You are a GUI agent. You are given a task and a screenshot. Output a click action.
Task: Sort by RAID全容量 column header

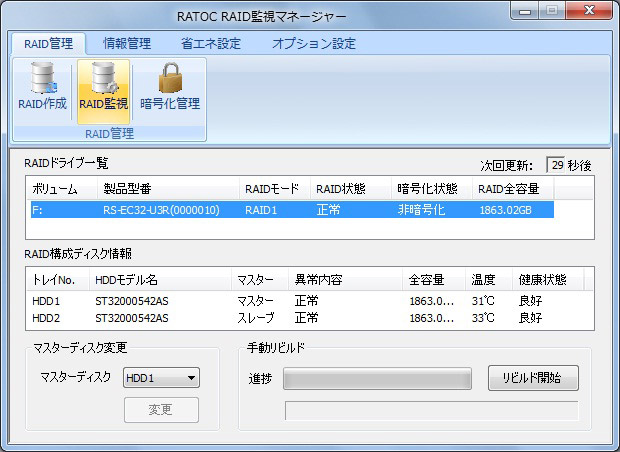click(x=513, y=189)
